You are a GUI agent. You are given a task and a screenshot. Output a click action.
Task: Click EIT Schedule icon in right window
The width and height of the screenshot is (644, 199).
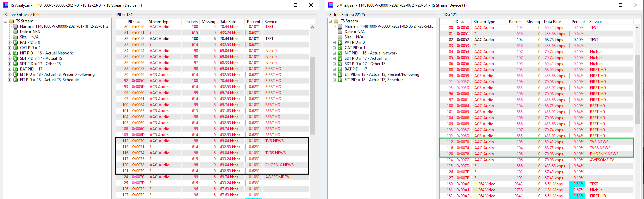pyautogui.click(x=340, y=80)
